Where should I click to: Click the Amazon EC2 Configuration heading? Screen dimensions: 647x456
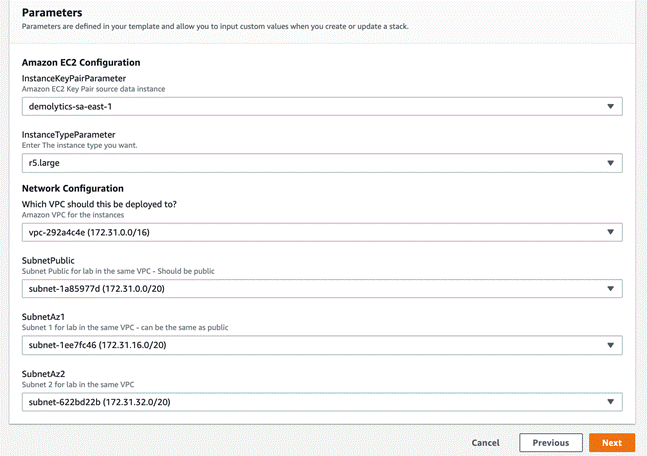[81, 62]
